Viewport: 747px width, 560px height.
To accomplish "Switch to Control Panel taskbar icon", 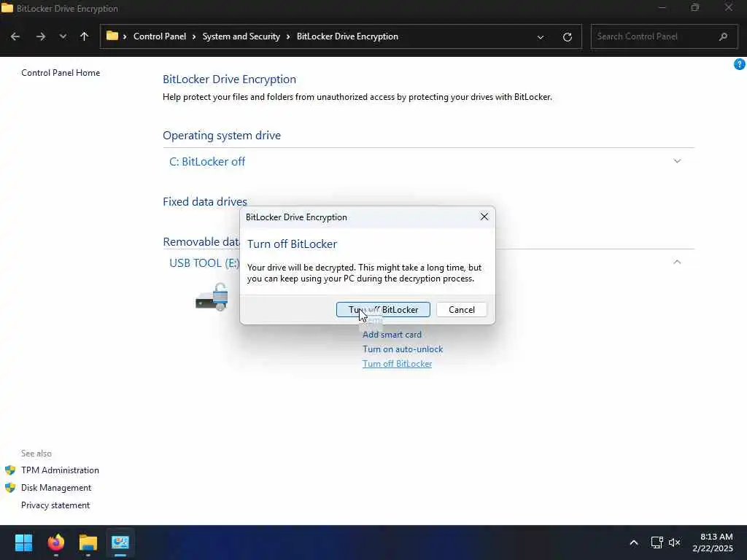I will pos(120,542).
